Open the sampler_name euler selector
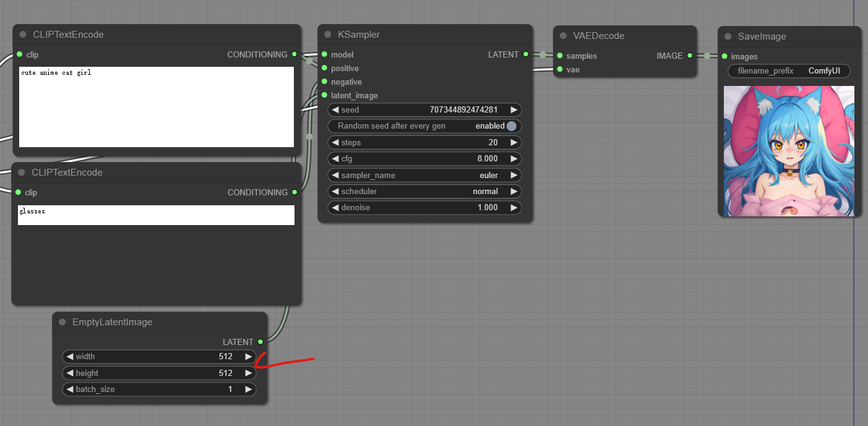Image resolution: width=868 pixels, height=426 pixels. [424, 176]
